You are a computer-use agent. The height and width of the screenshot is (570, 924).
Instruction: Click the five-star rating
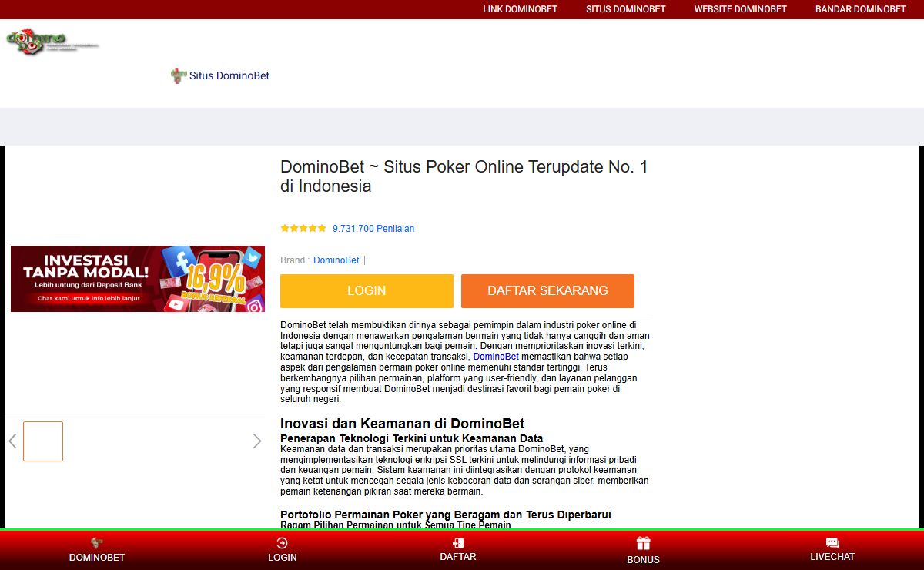tap(303, 229)
